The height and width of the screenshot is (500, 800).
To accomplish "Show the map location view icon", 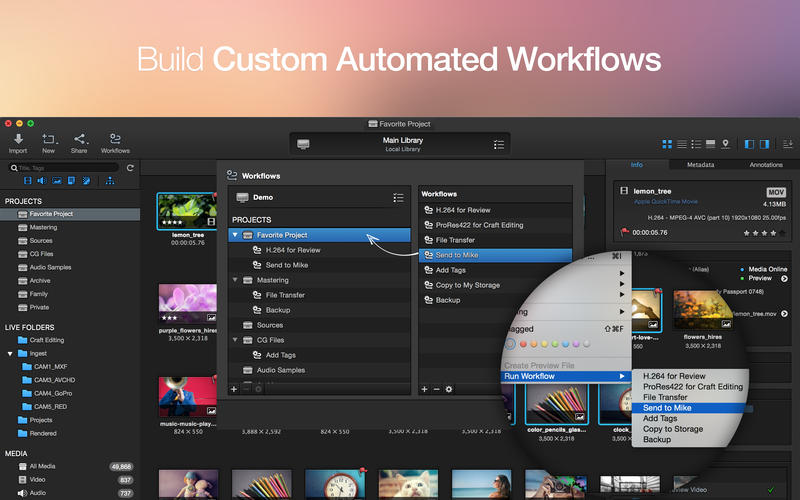I will (x=725, y=145).
